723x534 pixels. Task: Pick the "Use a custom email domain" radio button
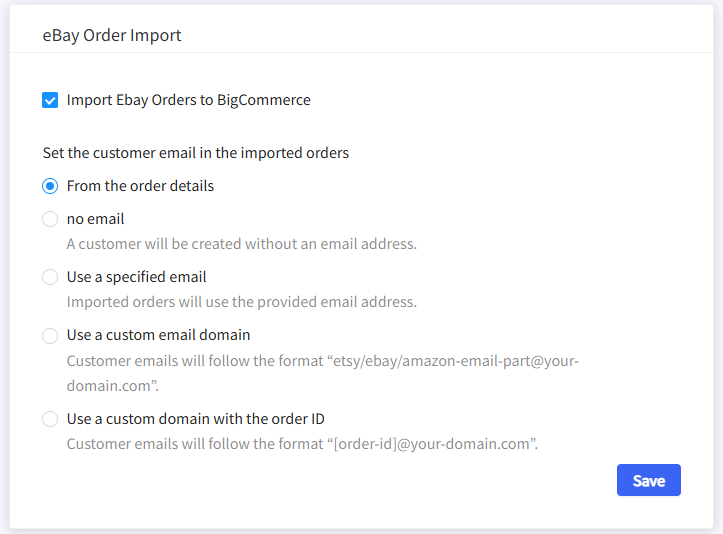click(x=50, y=335)
